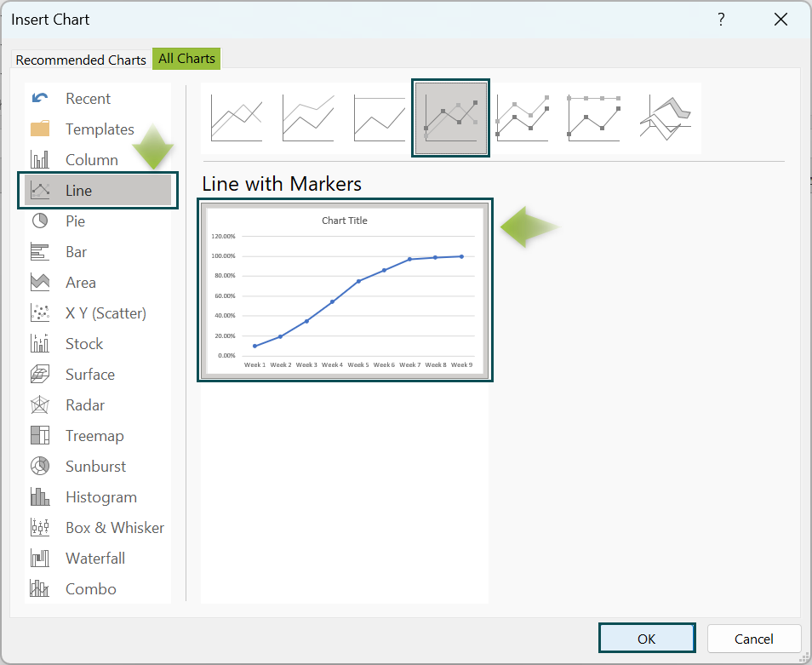Screen dimensions: 812x665
Task: Switch to the All Charts tab
Action: coord(186,59)
